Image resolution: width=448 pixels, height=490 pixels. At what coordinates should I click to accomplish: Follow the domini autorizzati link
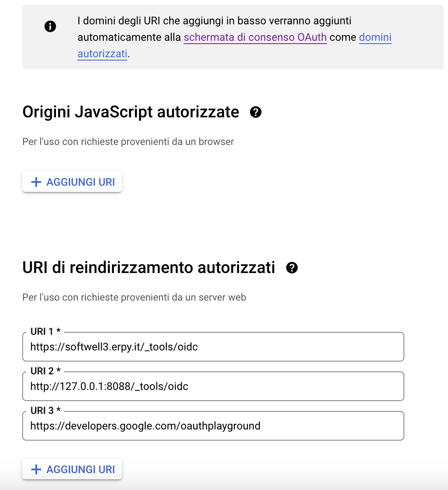click(x=375, y=37)
